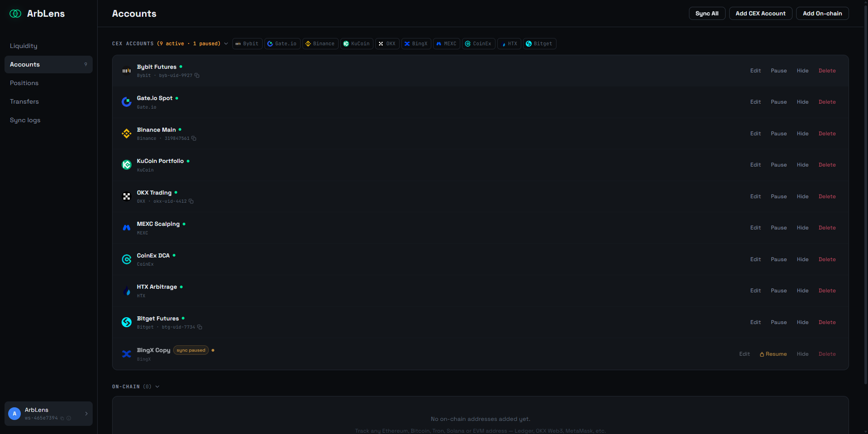Pause the Binance Main account
This screenshot has height=434, width=868.
[778, 134]
